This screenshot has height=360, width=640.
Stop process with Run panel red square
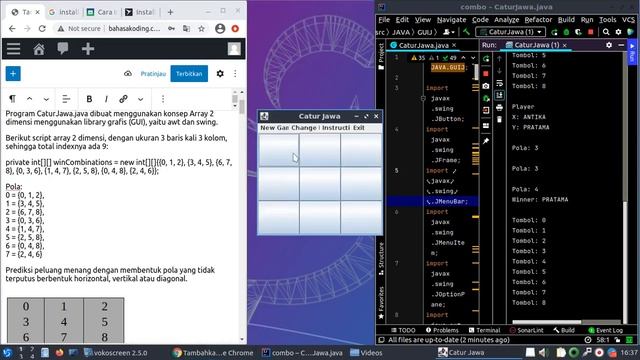pyautogui.click(x=486, y=74)
